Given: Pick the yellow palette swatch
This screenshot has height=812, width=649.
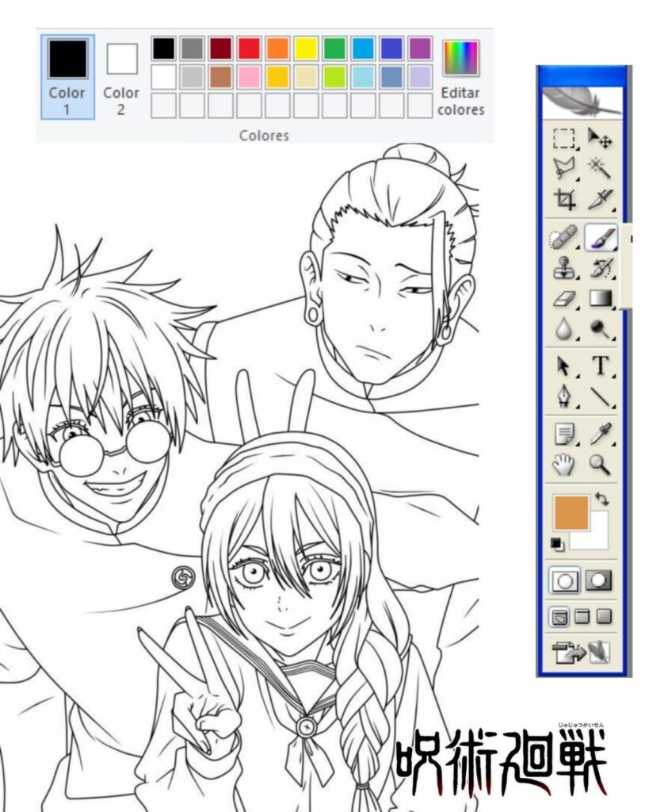Looking at the screenshot, I should click(x=306, y=48).
